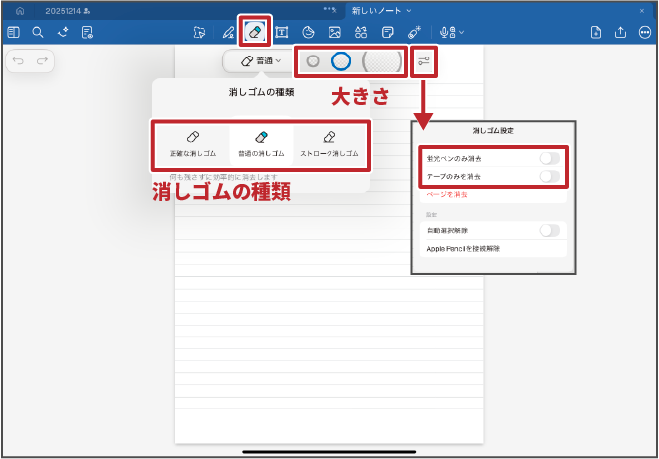
Task: Select the Pen tool
Action: click(x=228, y=32)
